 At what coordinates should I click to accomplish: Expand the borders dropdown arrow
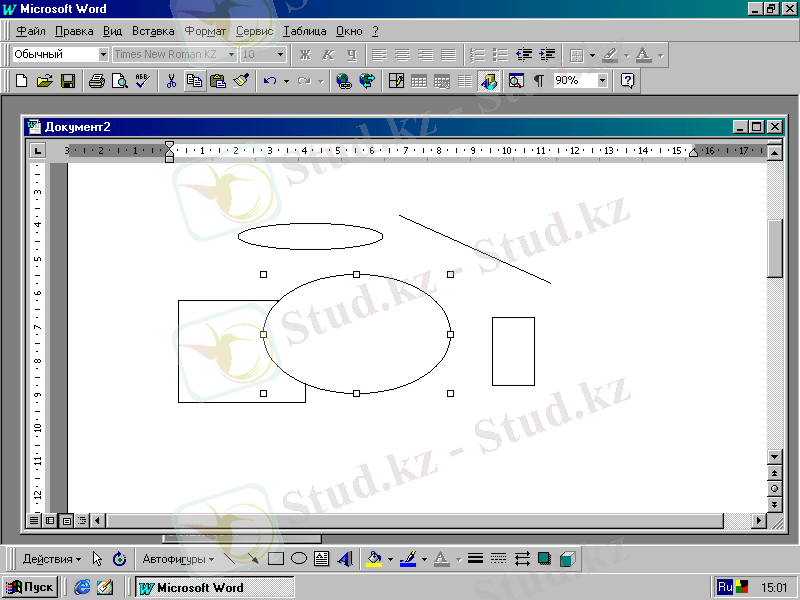click(x=592, y=55)
